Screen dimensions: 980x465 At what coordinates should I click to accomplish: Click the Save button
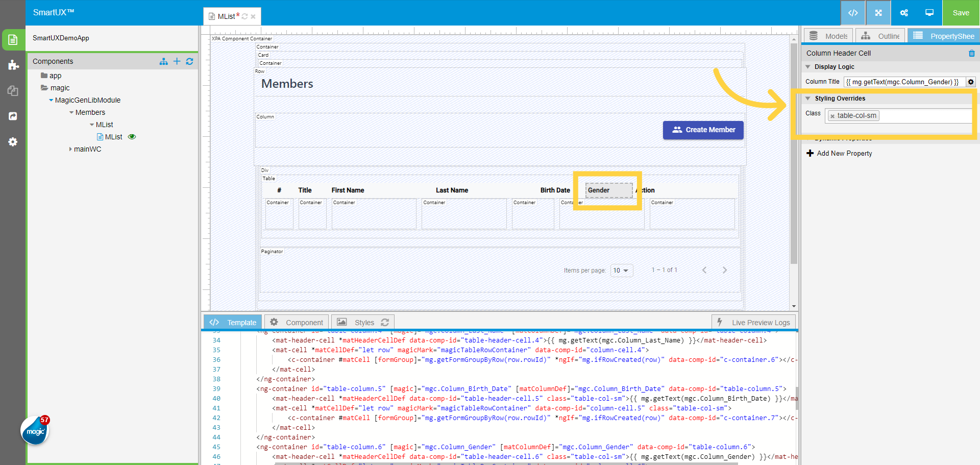961,13
